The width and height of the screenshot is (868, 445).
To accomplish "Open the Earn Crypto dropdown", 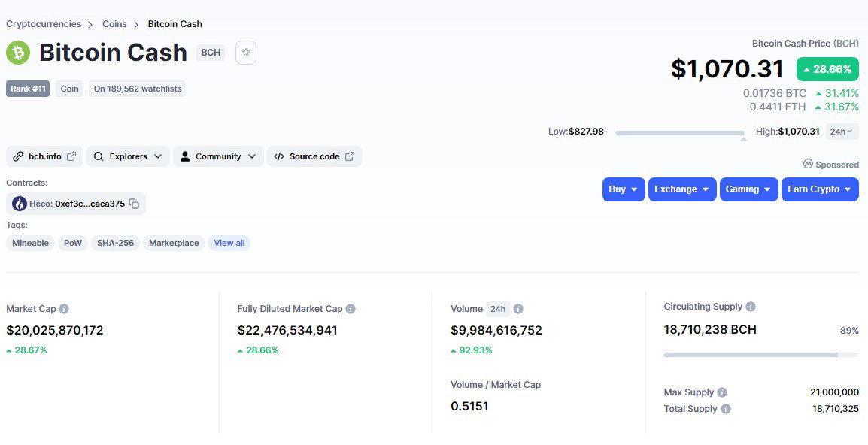I will 820,189.
